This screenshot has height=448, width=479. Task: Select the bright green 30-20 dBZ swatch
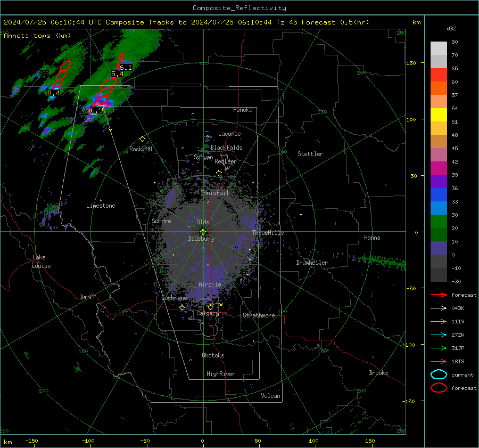pyautogui.click(x=439, y=222)
